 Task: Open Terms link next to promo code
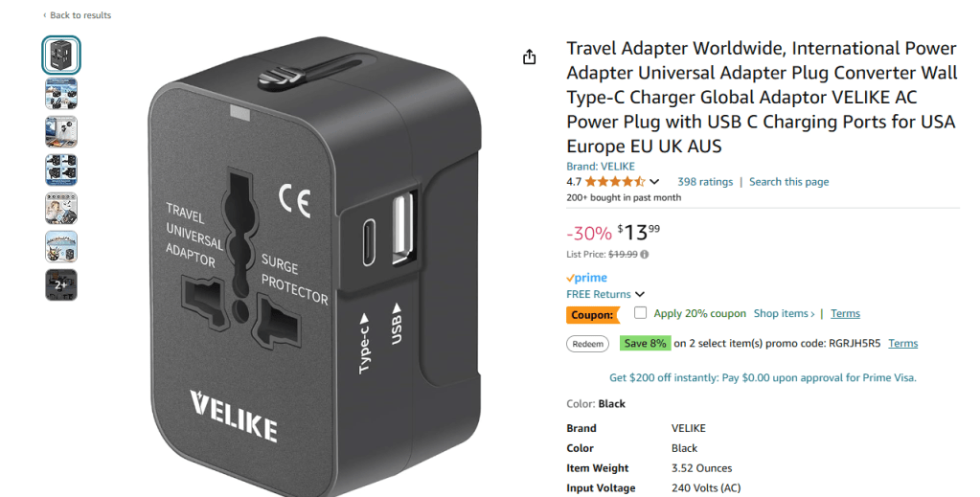click(903, 343)
